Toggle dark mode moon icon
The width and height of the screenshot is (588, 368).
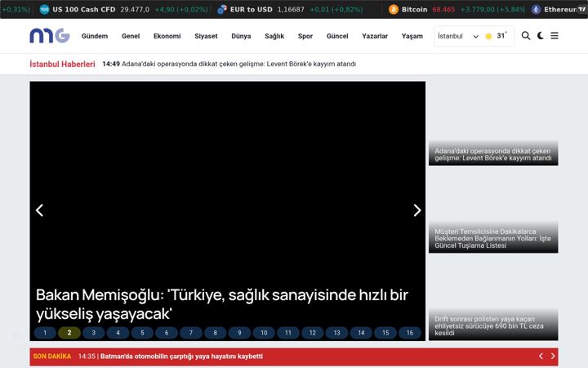[x=541, y=36]
